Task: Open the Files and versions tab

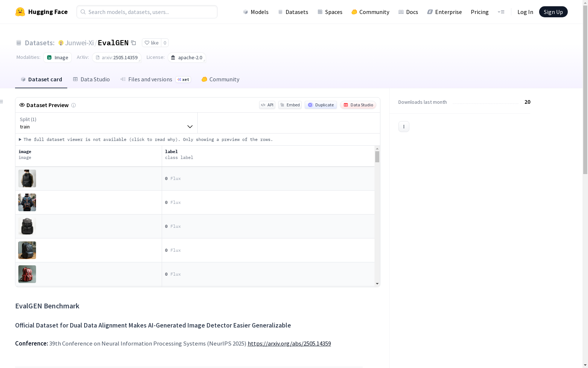Action: 146,79
